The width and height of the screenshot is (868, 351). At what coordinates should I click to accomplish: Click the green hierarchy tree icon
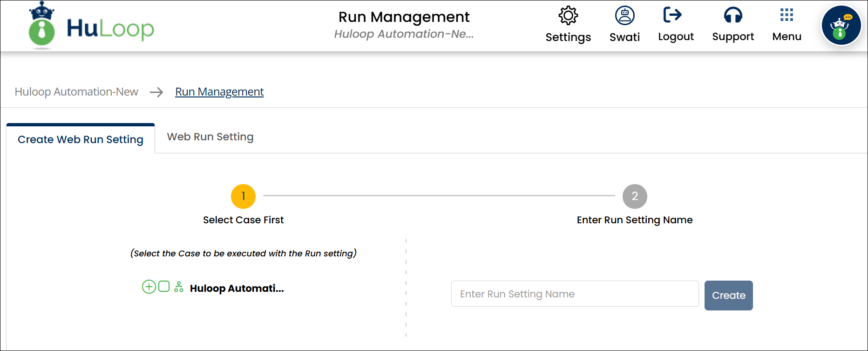179,287
